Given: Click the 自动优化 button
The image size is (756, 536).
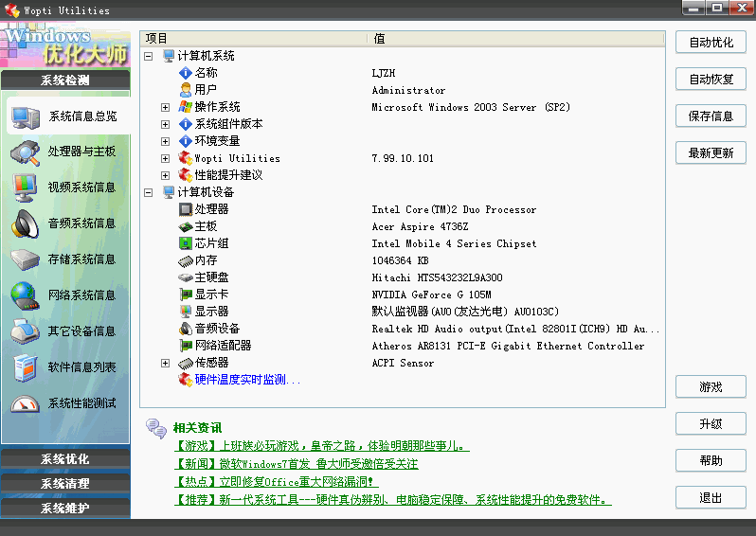Looking at the screenshot, I should point(711,43).
